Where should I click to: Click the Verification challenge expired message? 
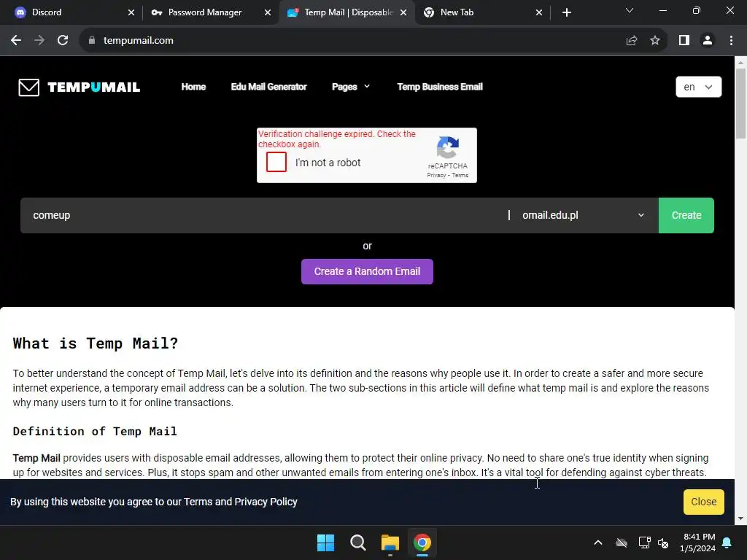[x=337, y=139]
